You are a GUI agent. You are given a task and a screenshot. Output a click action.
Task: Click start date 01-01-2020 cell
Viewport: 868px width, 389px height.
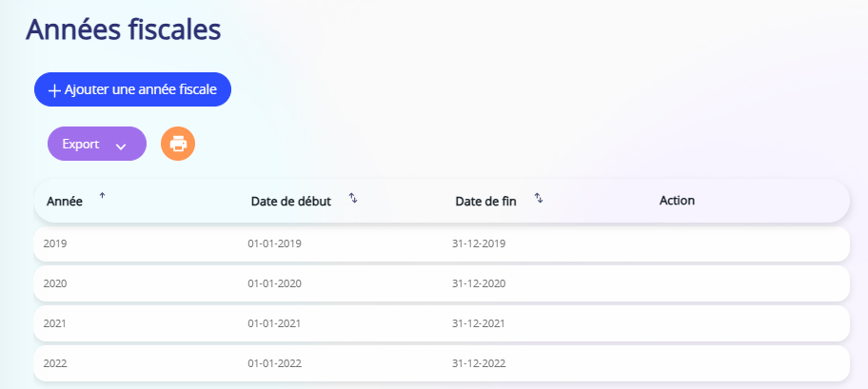[274, 283]
